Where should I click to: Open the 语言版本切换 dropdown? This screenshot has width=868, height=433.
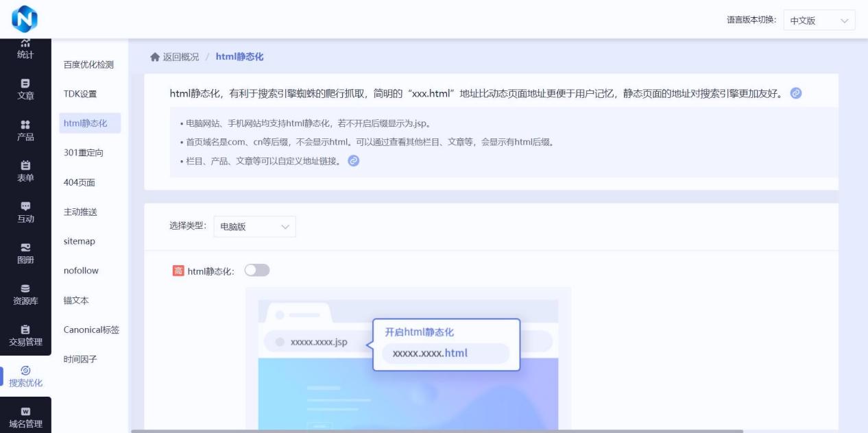(x=819, y=21)
